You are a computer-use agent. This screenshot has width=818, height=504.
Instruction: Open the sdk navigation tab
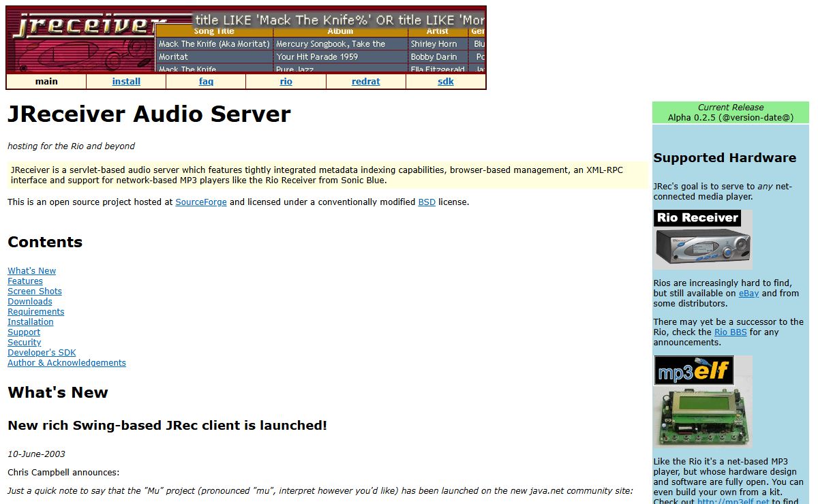pyautogui.click(x=446, y=82)
